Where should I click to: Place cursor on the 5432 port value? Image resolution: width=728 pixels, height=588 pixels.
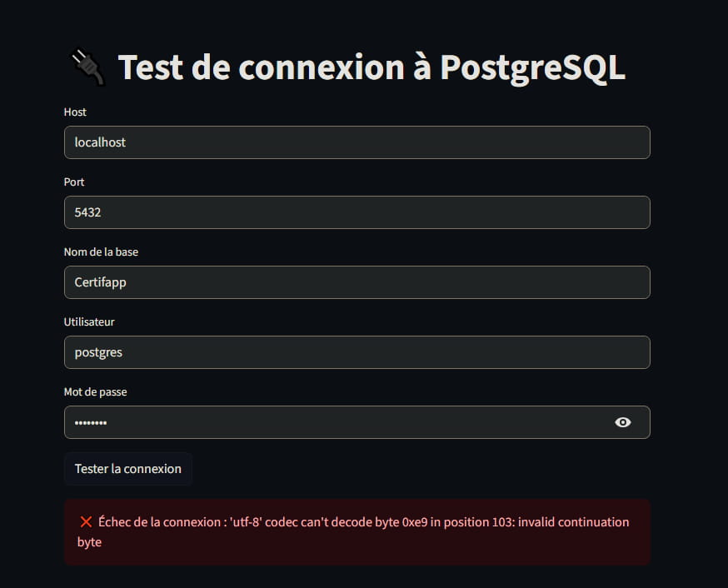click(87, 212)
